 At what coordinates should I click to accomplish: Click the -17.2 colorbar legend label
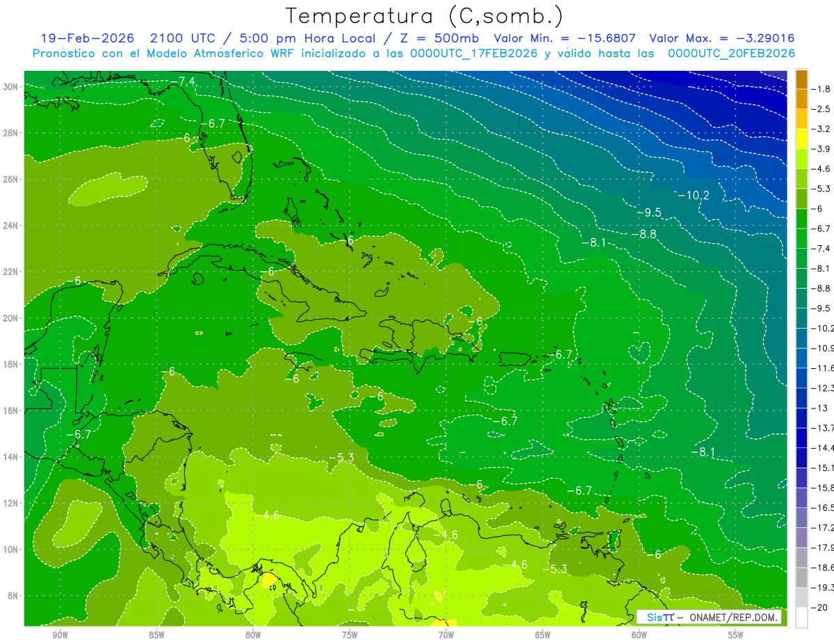(x=821, y=527)
